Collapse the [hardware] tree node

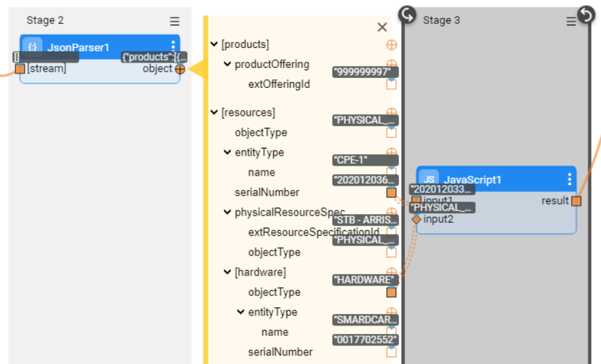point(227,272)
